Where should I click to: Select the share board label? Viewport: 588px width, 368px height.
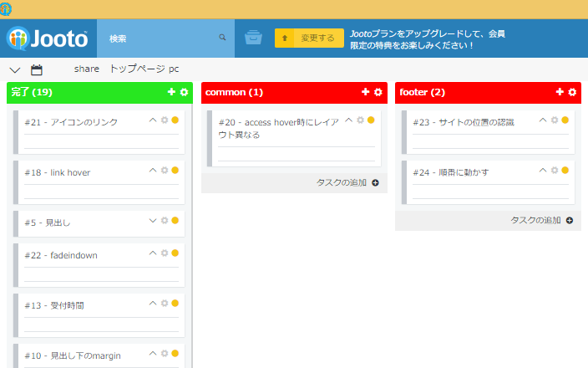point(87,69)
